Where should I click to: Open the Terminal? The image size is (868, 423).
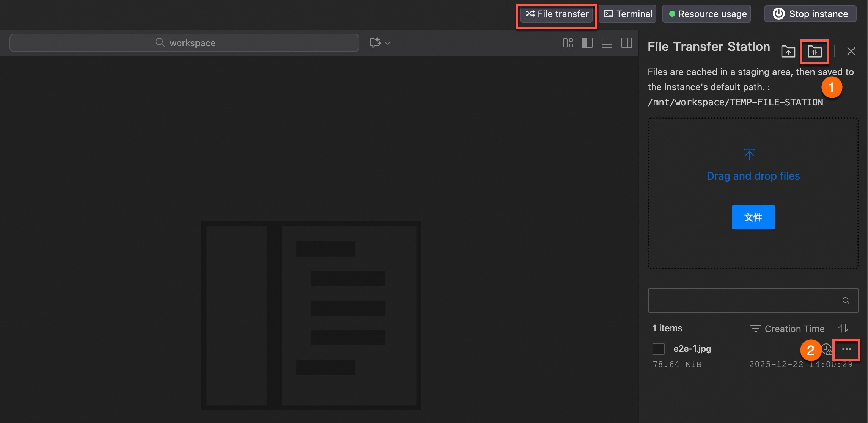tap(628, 14)
